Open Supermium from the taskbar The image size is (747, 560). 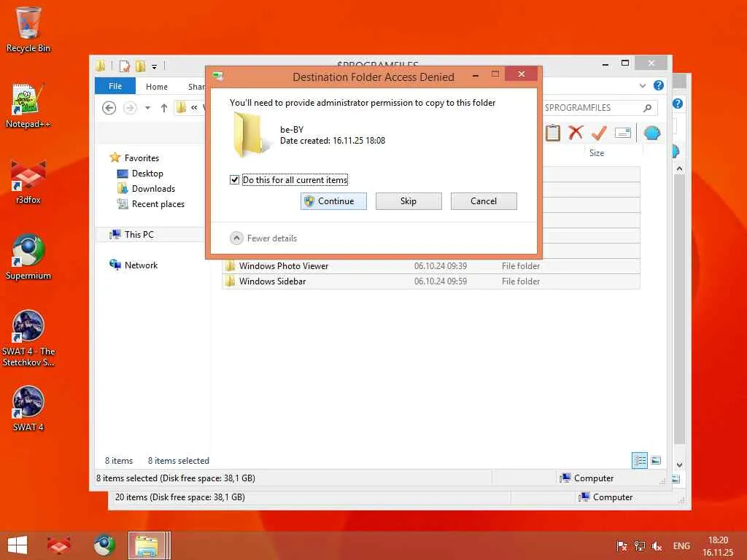click(x=104, y=545)
